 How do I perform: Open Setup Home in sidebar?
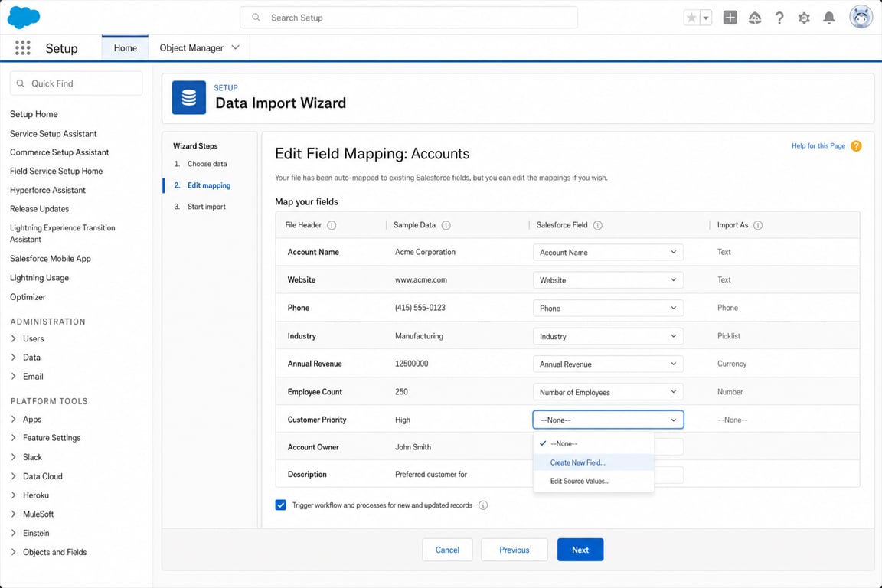[x=34, y=114]
